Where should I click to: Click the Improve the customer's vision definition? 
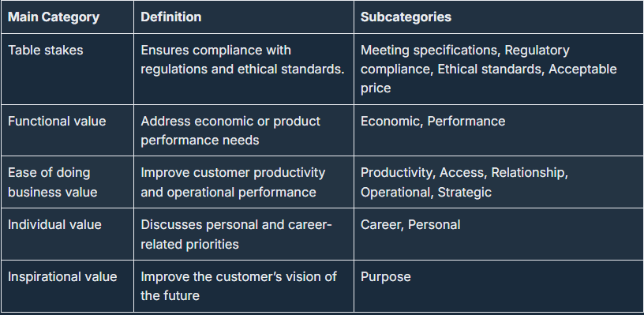point(238,287)
